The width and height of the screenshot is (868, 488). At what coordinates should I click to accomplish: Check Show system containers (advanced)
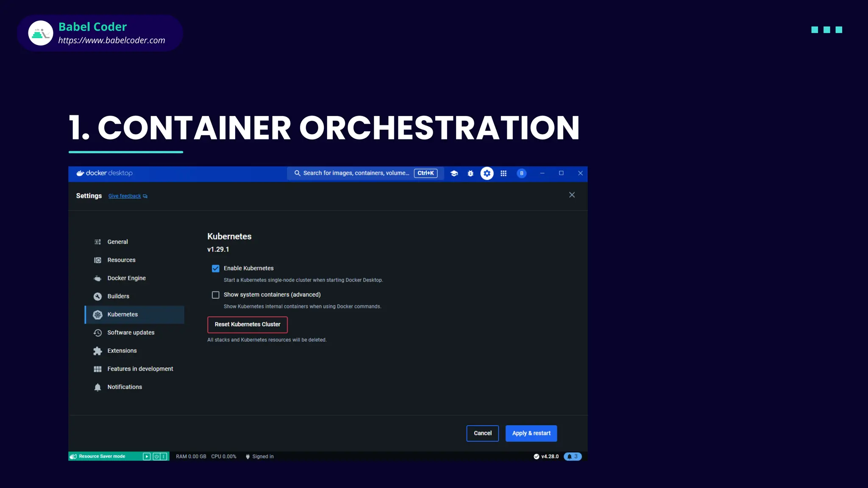(x=216, y=295)
